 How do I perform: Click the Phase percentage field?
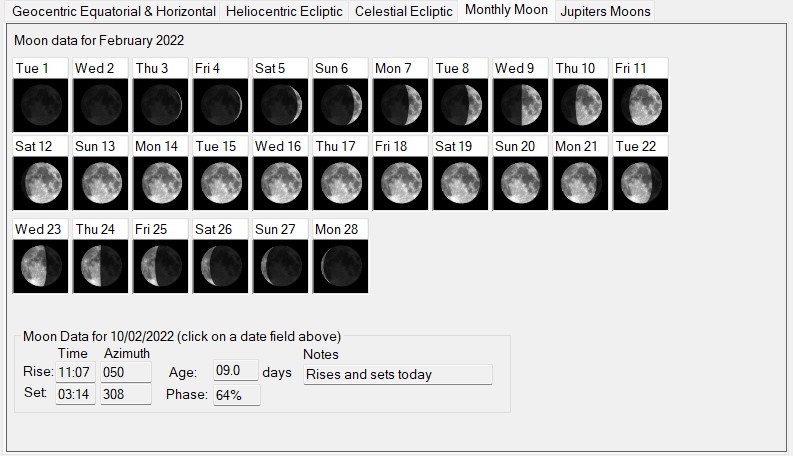coord(236,395)
